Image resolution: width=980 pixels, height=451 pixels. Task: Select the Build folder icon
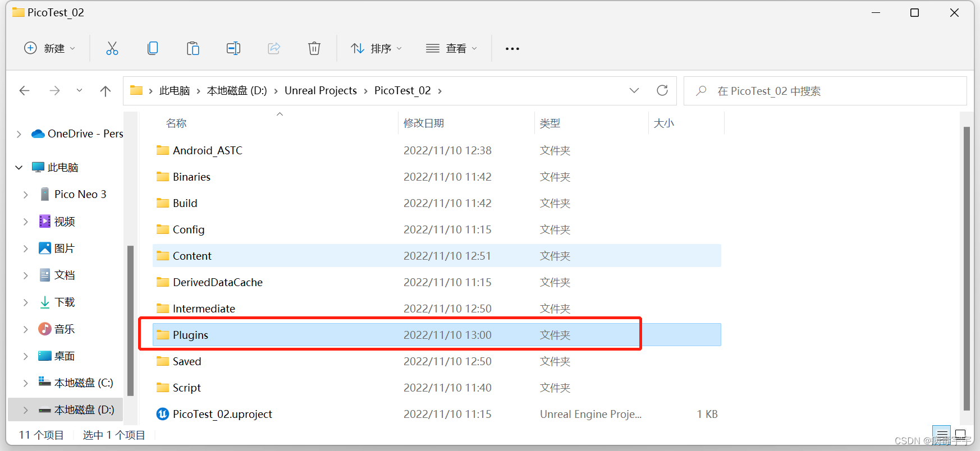[x=163, y=203]
